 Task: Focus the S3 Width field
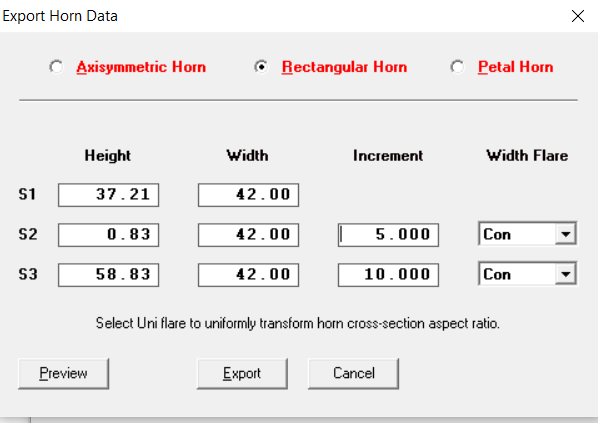pyautogui.click(x=248, y=275)
